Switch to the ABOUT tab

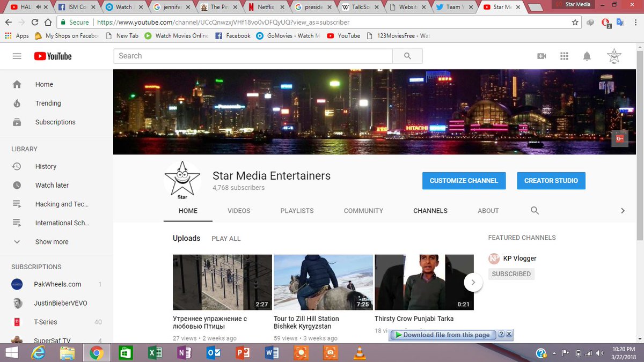pos(488,211)
